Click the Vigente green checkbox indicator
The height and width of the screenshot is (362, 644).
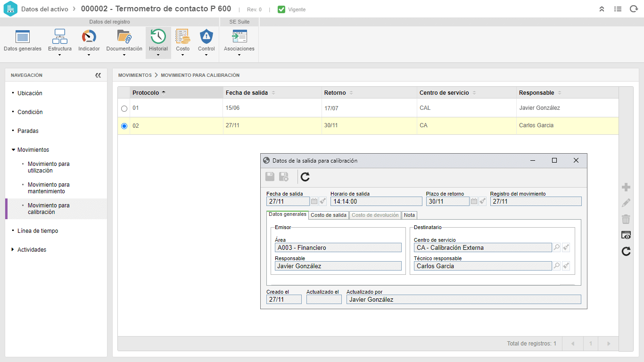[x=281, y=9]
